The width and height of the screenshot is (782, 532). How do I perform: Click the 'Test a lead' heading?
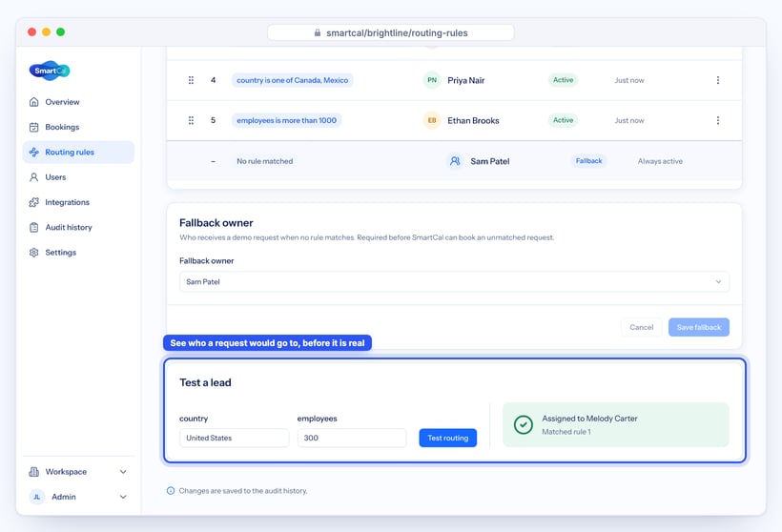click(205, 382)
